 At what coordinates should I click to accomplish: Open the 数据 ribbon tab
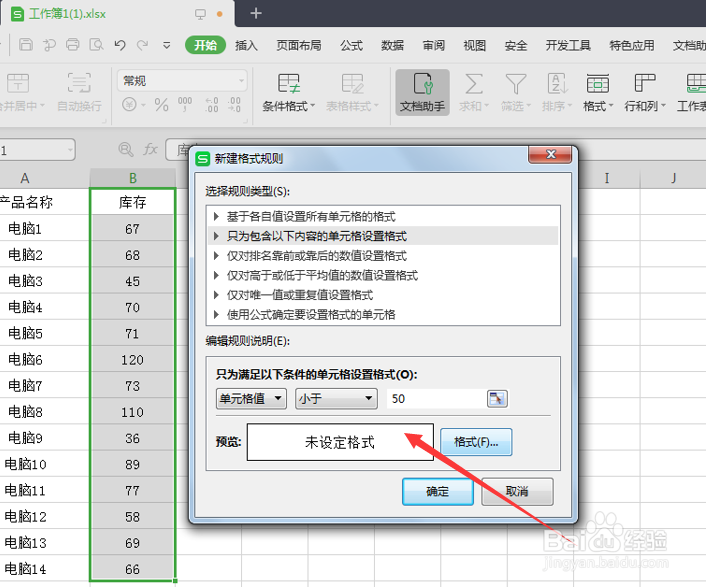(x=392, y=45)
